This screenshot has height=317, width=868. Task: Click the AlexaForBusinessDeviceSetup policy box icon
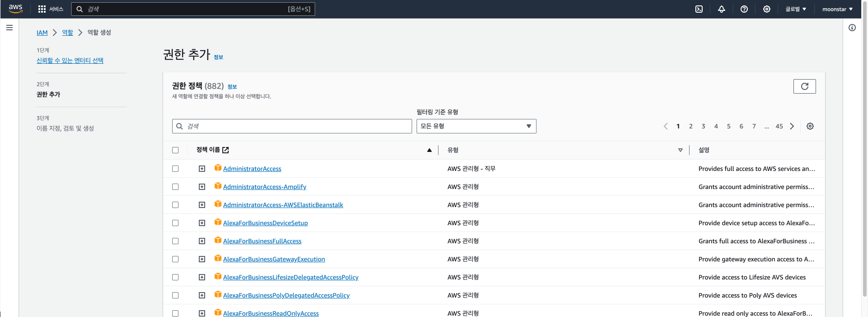pyautogui.click(x=218, y=222)
